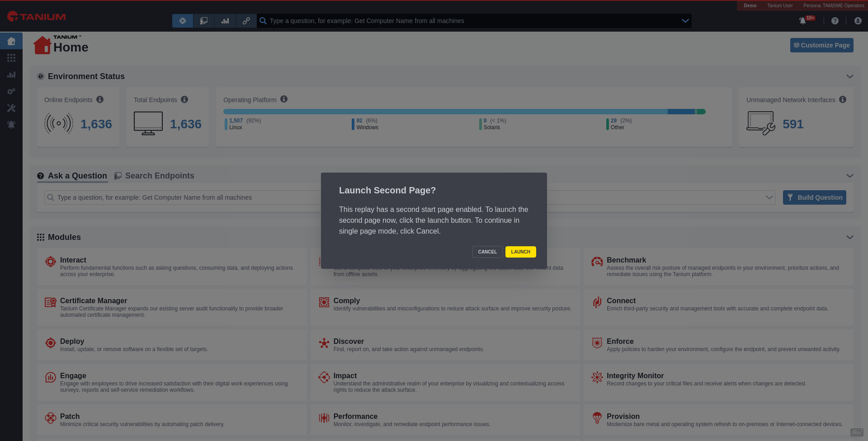Click Cancel in the dialog

(x=487, y=252)
